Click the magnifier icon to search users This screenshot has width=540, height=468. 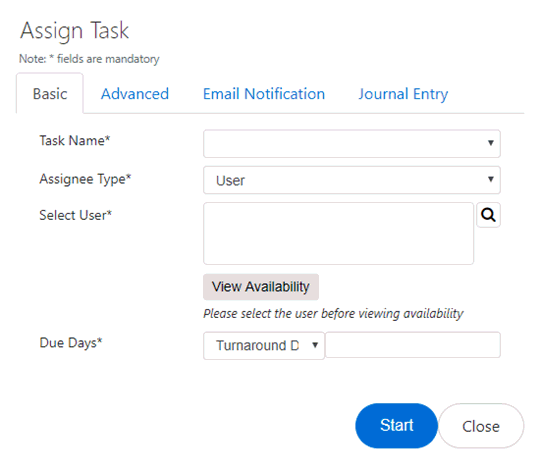(x=488, y=215)
